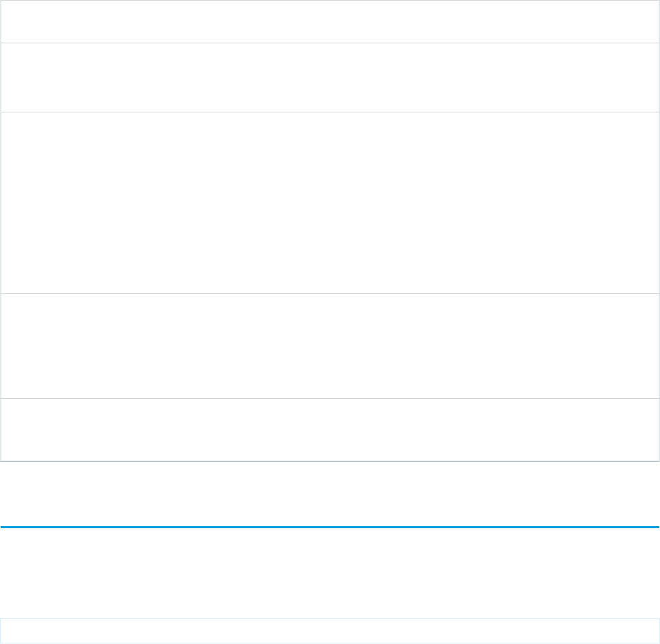Click the topmost empty table row
The width and height of the screenshot is (660, 644).
tap(329, 22)
